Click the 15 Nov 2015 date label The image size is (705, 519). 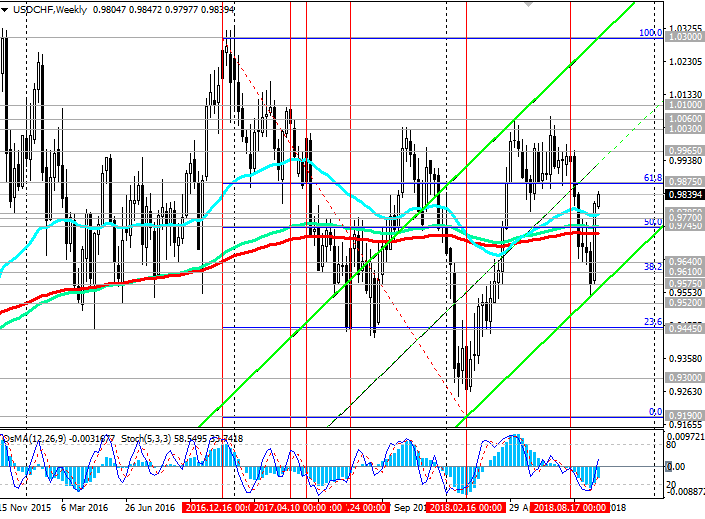tap(25, 508)
